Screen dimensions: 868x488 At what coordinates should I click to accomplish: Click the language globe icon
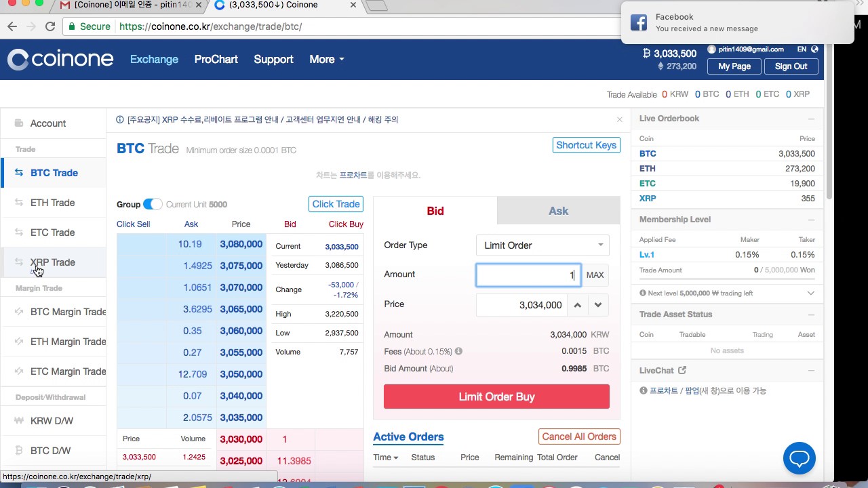[814, 49]
